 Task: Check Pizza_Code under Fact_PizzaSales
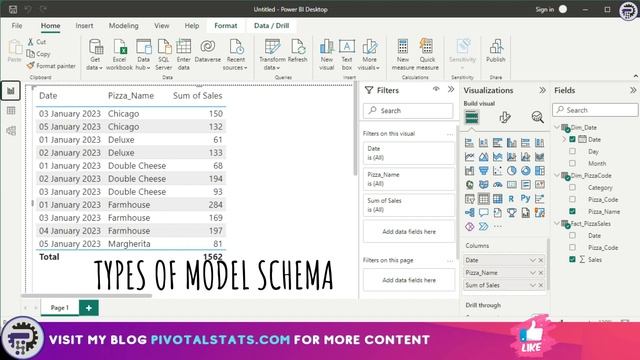click(x=572, y=247)
